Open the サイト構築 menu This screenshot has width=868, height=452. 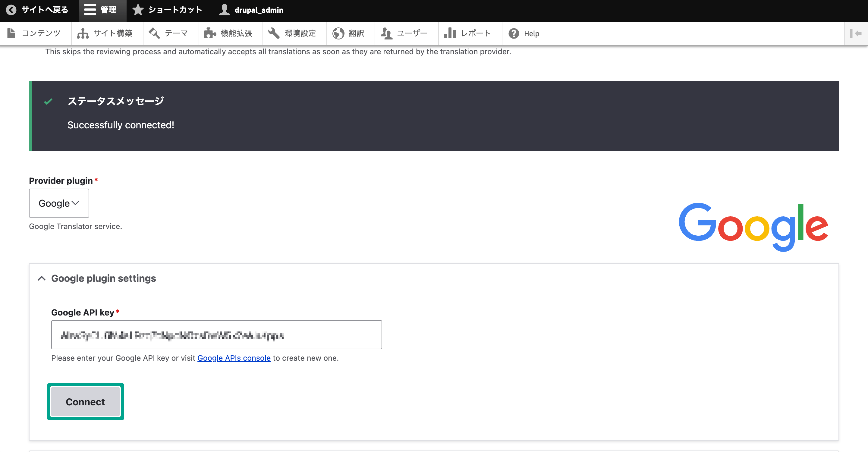point(107,33)
